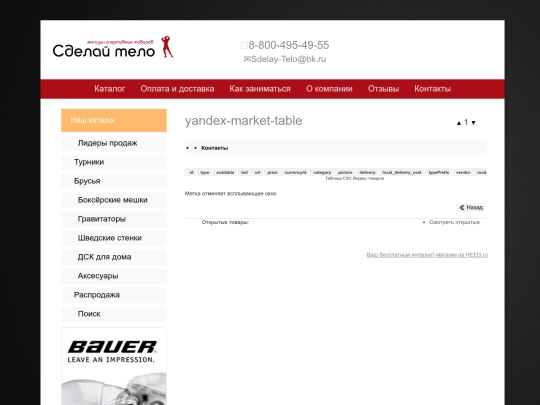Click the envelope icon beside the email address
The height and width of the screenshot is (405, 540).
(x=247, y=59)
